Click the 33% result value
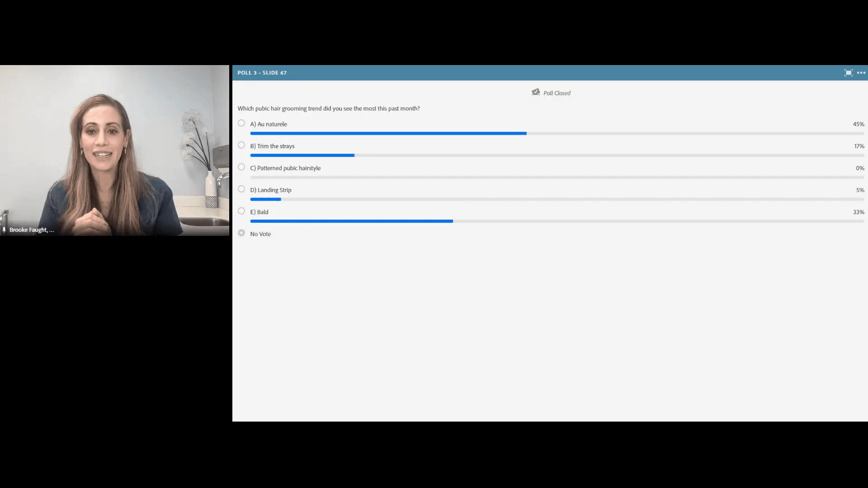Screen dimensions: 868x488 (859, 212)
